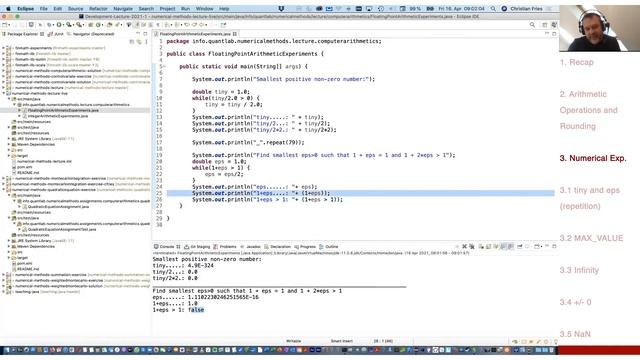The width and height of the screenshot is (640, 360).
Task: Open the Git Staging tab
Action: [x=197, y=247]
